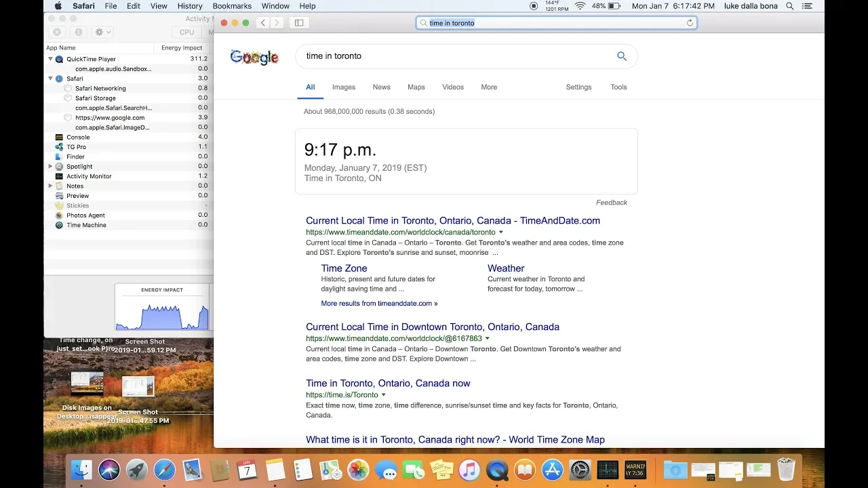Collapse the QuickTime Player process row
This screenshot has height=488, width=868.
click(x=50, y=59)
